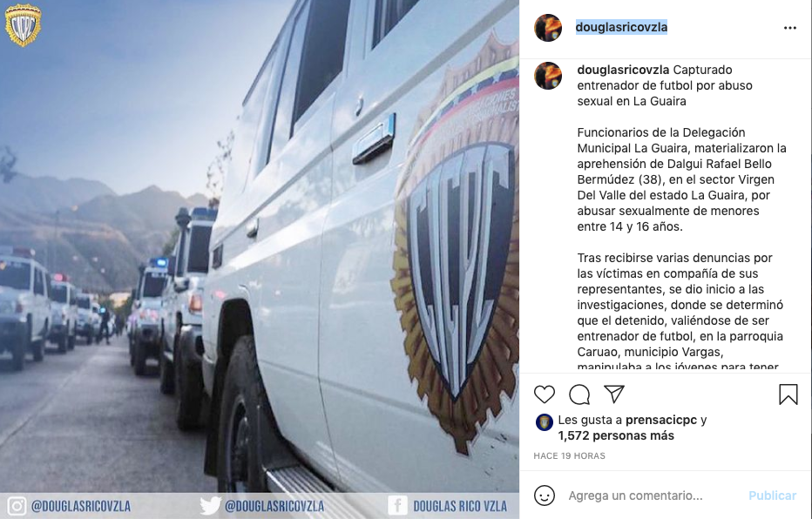Click the caption avatar beside douglasricovzla
Screen dimensions: 812x519
pos(548,76)
